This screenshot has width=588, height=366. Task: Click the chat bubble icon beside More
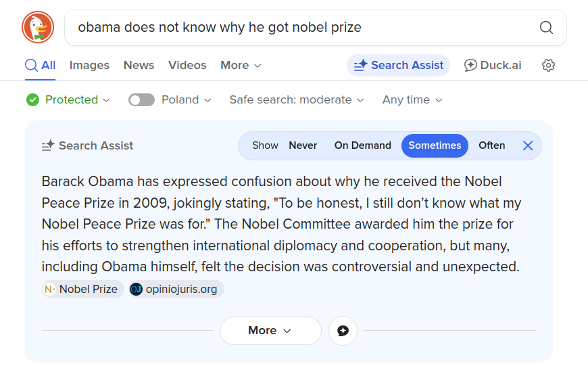click(x=343, y=331)
